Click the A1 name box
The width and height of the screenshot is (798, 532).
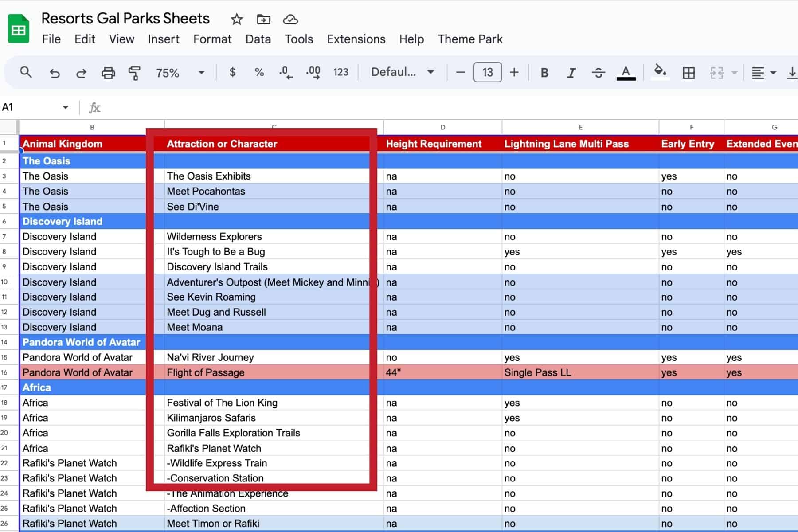[29, 107]
